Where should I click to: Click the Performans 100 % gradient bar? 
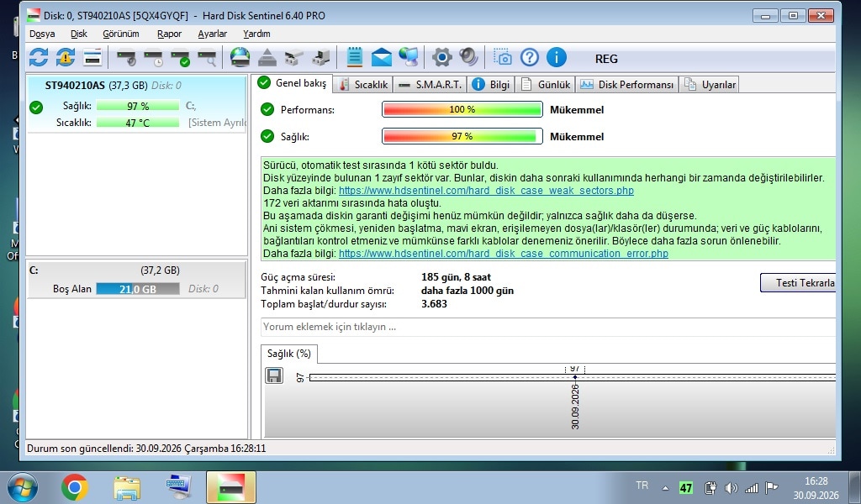click(462, 109)
